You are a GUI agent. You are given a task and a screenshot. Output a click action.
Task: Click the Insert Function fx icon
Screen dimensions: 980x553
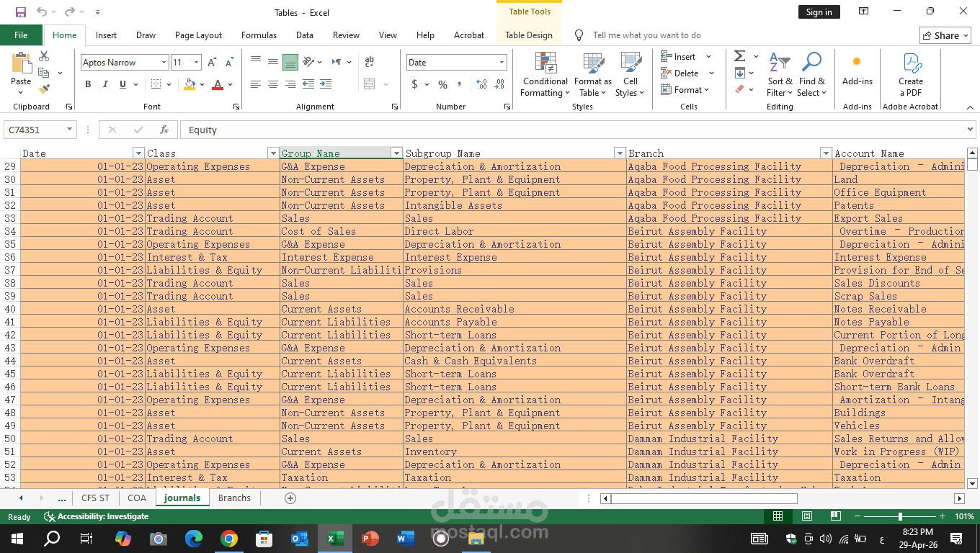pos(164,130)
